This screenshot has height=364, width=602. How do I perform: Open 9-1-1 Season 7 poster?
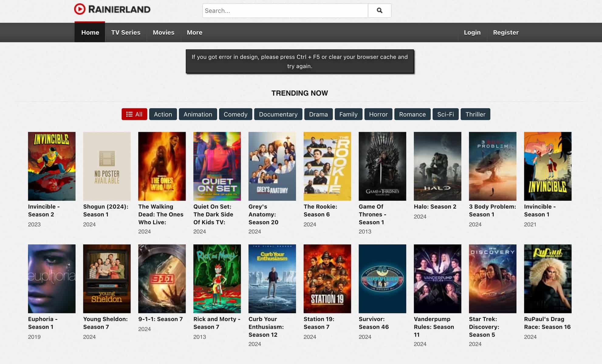pyautogui.click(x=162, y=279)
